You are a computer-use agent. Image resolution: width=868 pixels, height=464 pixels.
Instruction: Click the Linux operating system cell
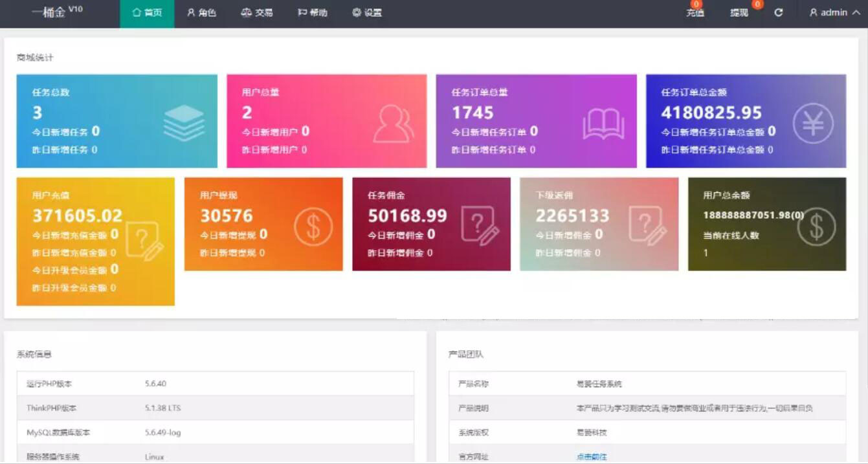click(154, 457)
